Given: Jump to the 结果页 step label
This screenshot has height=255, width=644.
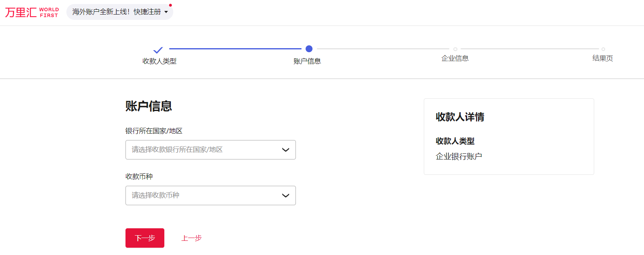Looking at the screenshot, I should 602,58.
